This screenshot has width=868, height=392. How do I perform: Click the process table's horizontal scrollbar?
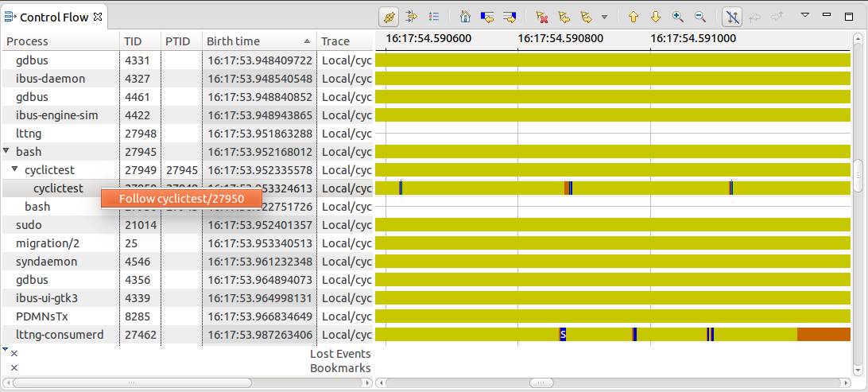[x=127, y=383]
